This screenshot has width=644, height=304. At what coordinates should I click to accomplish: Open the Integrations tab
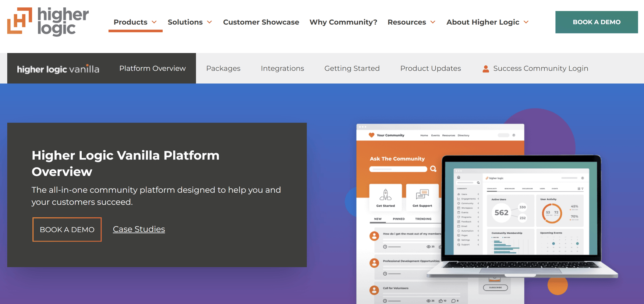[282, 68]
